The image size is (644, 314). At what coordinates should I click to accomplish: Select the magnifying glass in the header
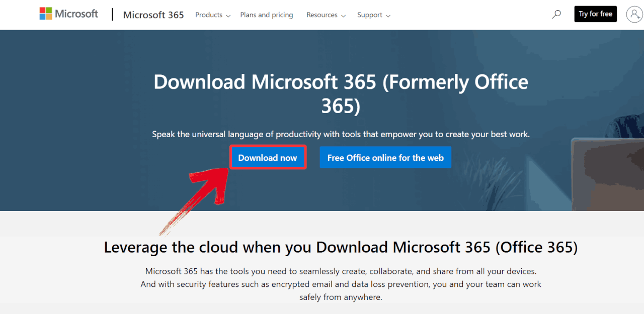556,14
